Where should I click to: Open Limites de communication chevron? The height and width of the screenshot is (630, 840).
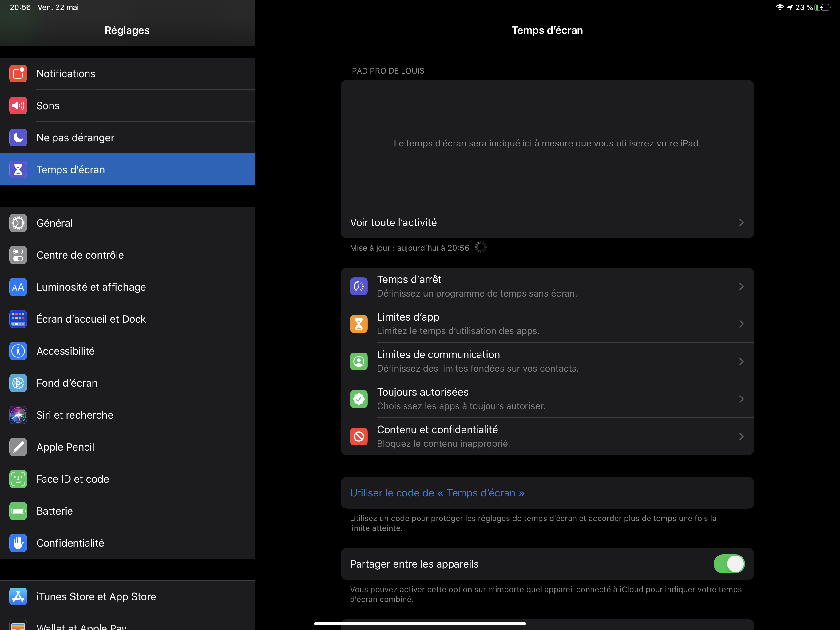tap(741, 361)
